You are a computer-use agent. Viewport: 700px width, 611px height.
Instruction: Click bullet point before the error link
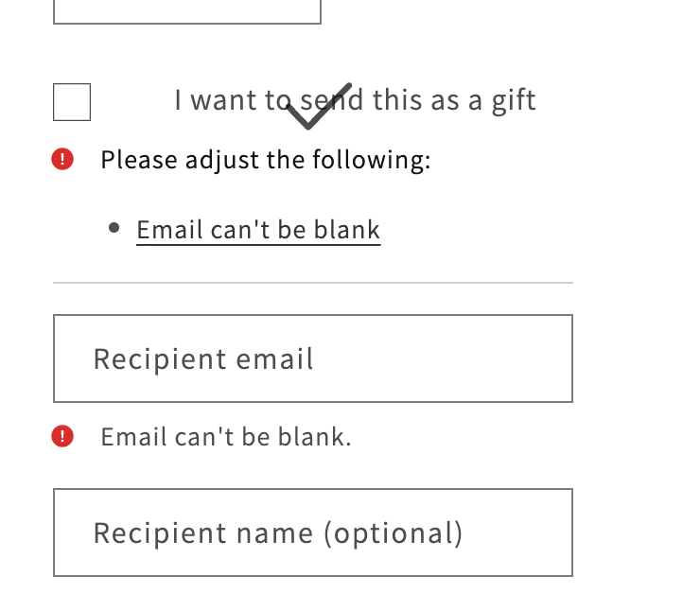coord(114,228)
